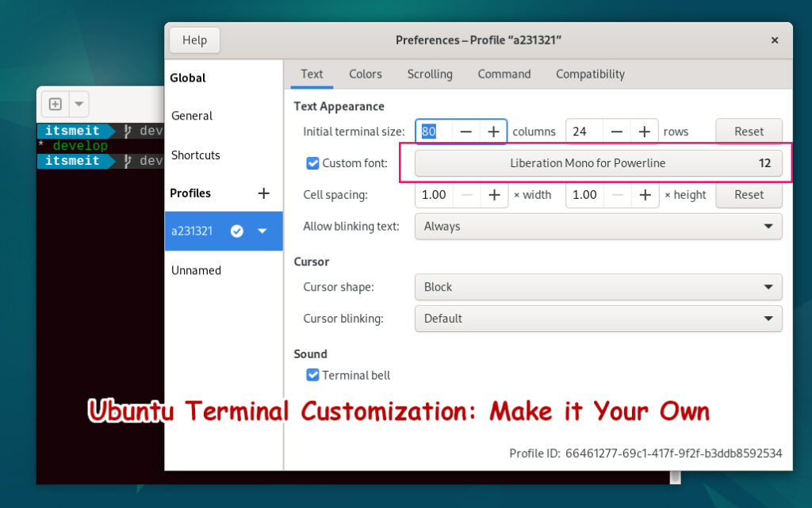The height and width of the screenshot is (508, 812).
Task: Click the checkmark badge on profile a231321
Action: pos(236,231)
